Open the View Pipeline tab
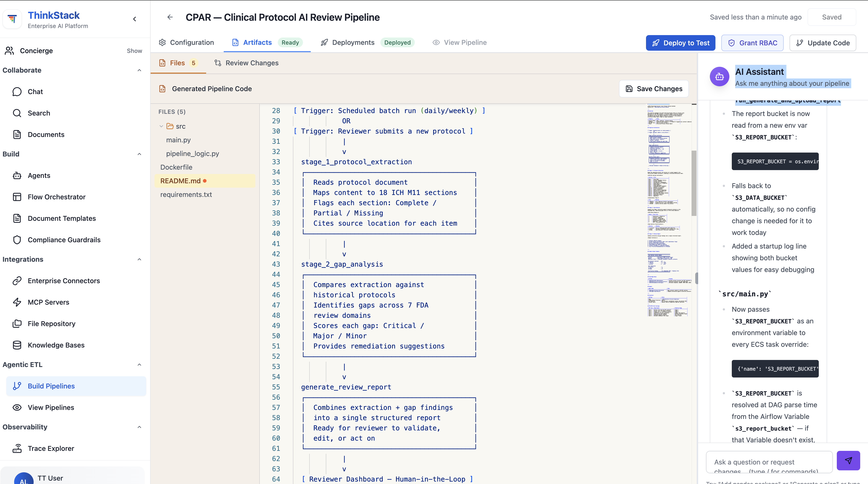This screenshot has height=484, width=868. tap(460, 42)
